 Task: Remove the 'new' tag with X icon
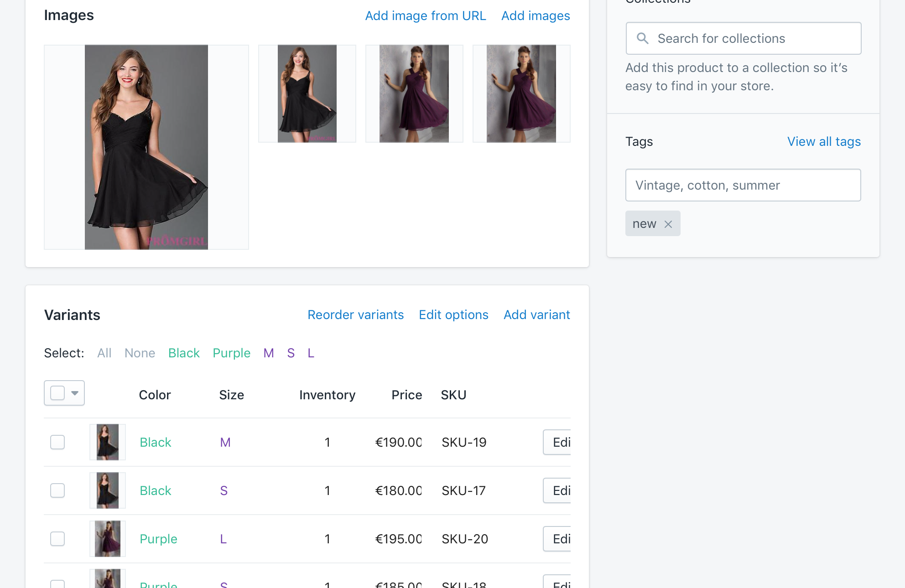(x=668, y=224)
